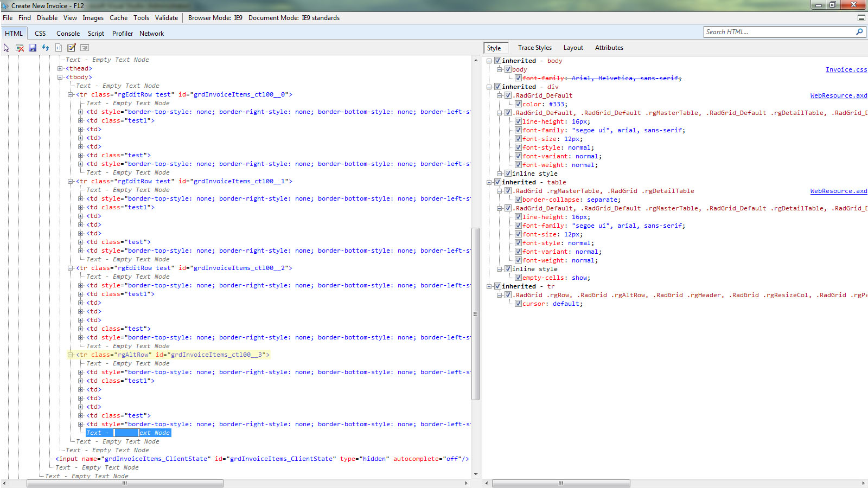
Task: Switch to the Console tab
Action: point(68,34)
